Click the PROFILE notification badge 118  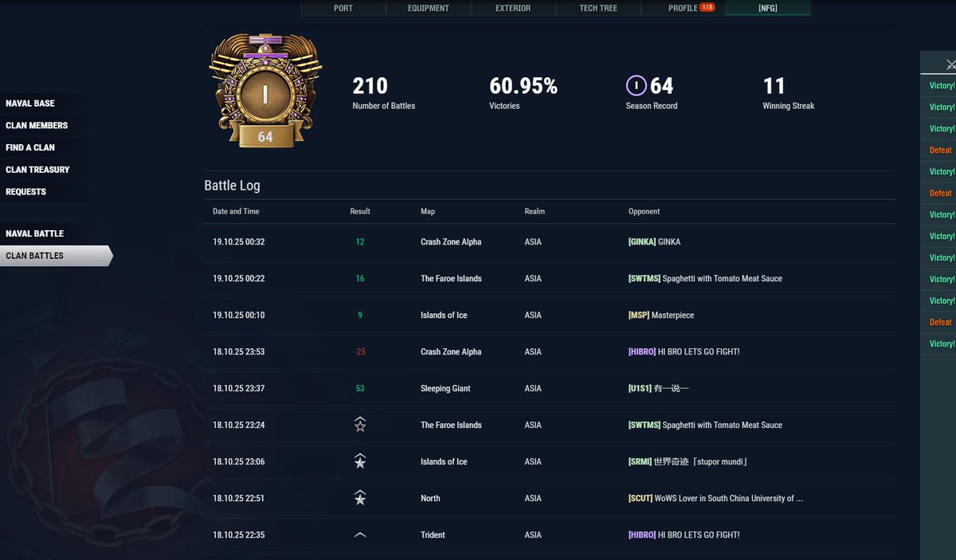[x=707, y=7]
